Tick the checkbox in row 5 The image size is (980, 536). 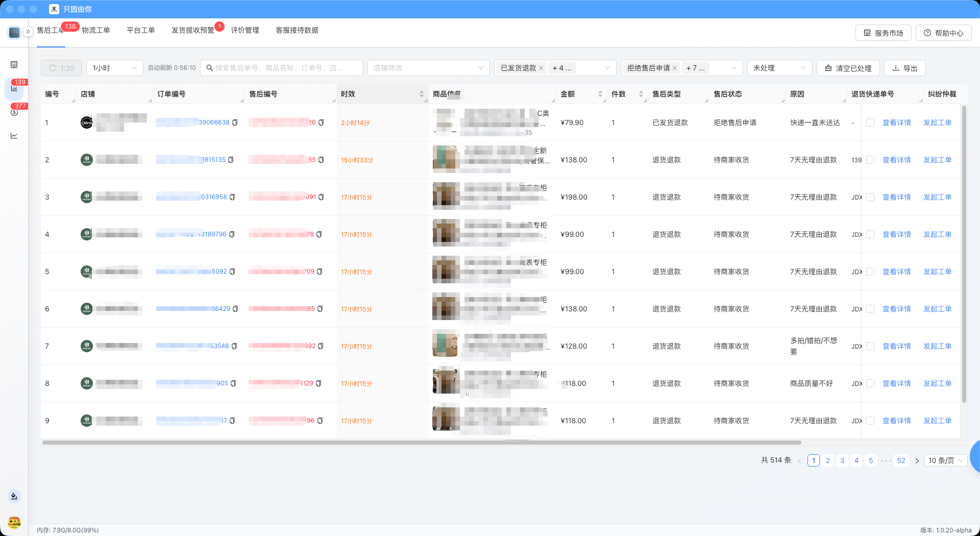pos(870,272)
